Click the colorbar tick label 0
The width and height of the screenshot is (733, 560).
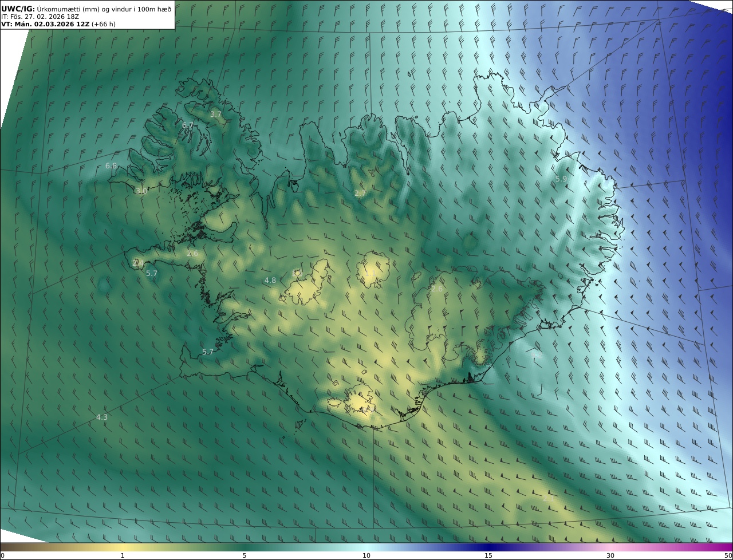[2, 555]
